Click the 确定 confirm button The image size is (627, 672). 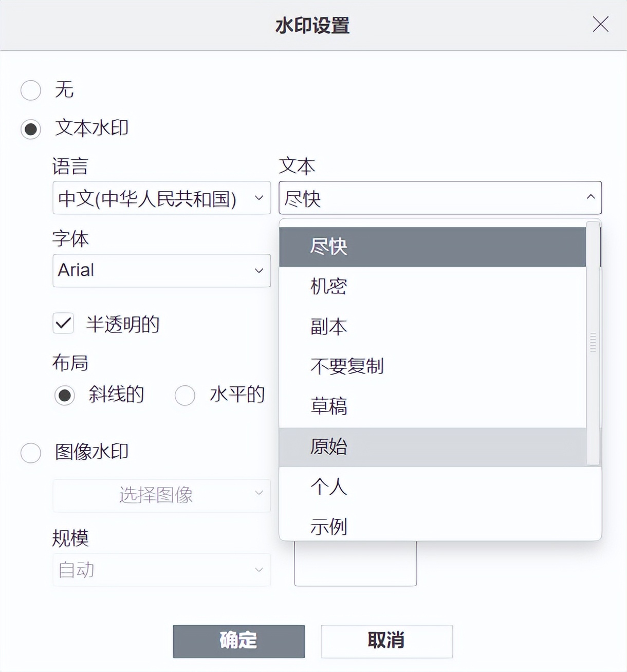point(238,641)
